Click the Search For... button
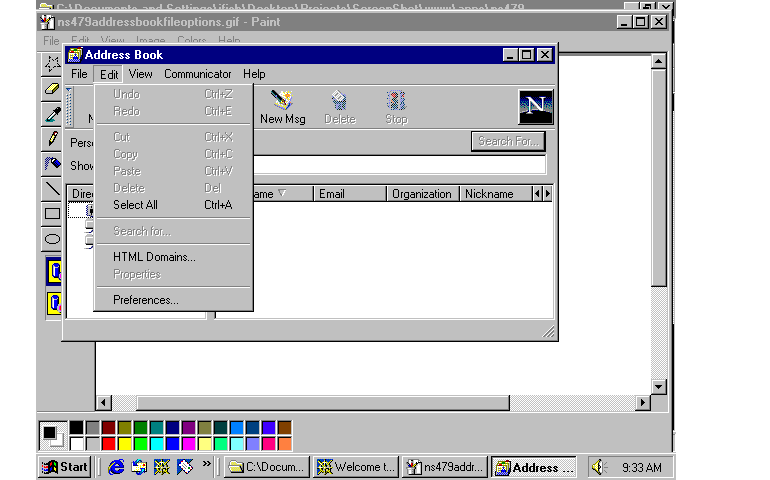The width and height of the screenshot is (770, 480). pyautogui.click(x=508, y=141)
